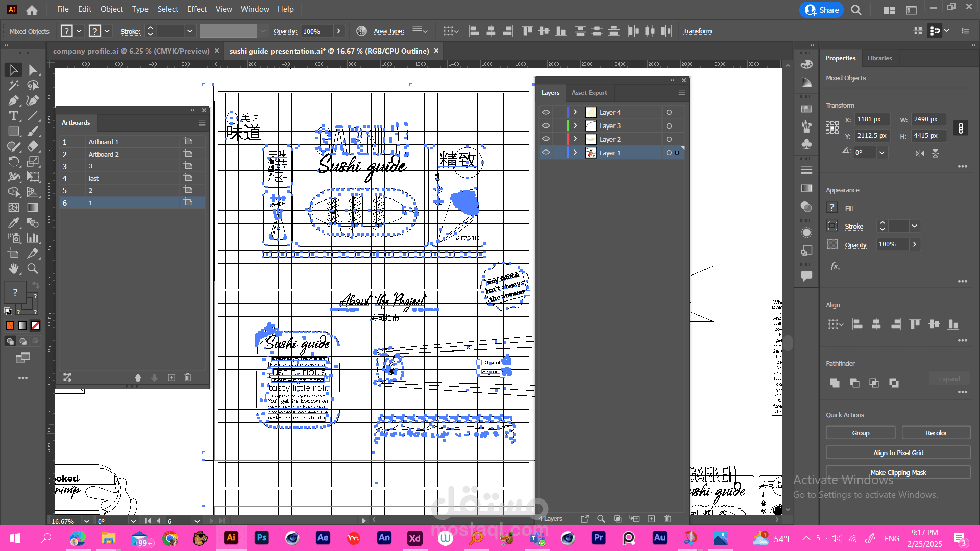
Task: Click Unite in Pathfinder section
Action: point(835,383)
